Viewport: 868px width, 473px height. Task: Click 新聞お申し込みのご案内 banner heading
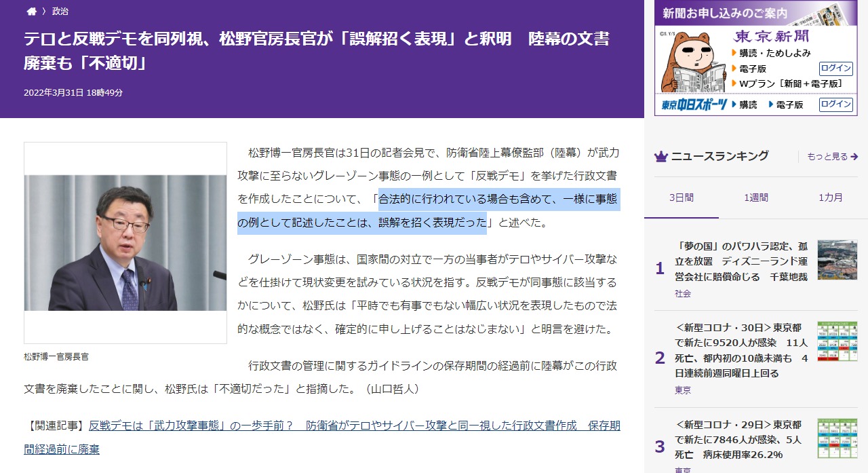(725, 13)
